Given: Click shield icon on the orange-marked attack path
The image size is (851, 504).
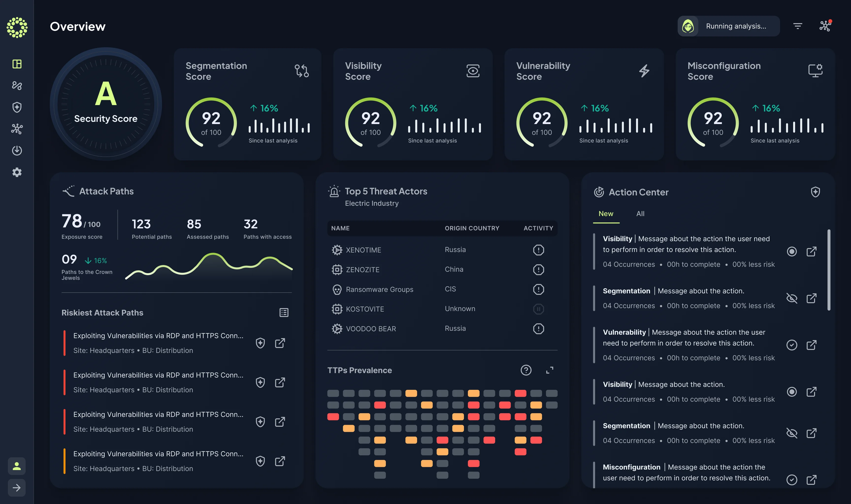Looking at the screenshot, I should (260, 461).
